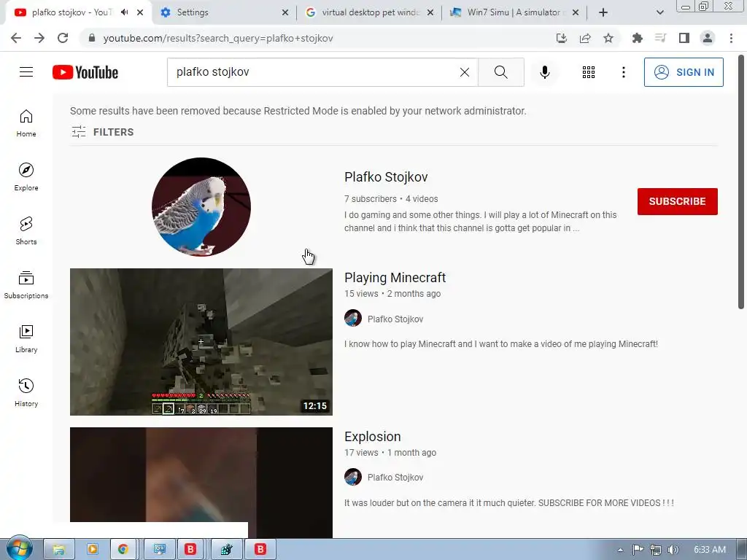Open a new tab with plus button
This screenshot has height=560, width=747.
coord(603,12)
